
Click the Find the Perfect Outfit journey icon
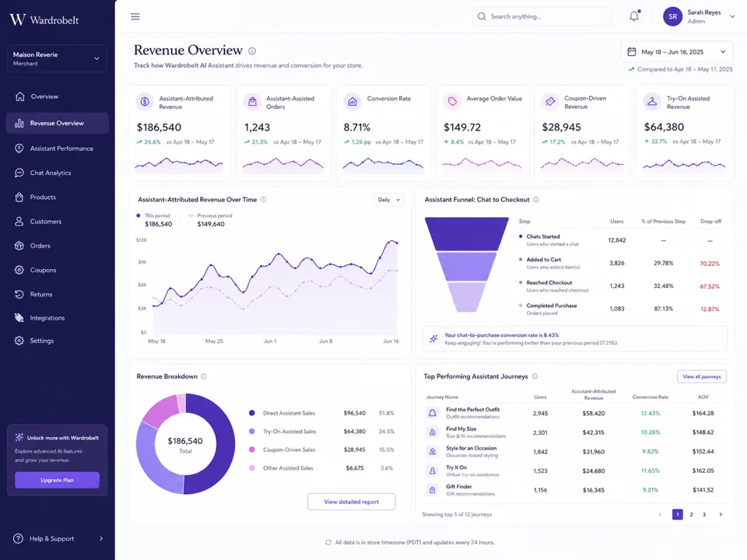coord(432,413)
